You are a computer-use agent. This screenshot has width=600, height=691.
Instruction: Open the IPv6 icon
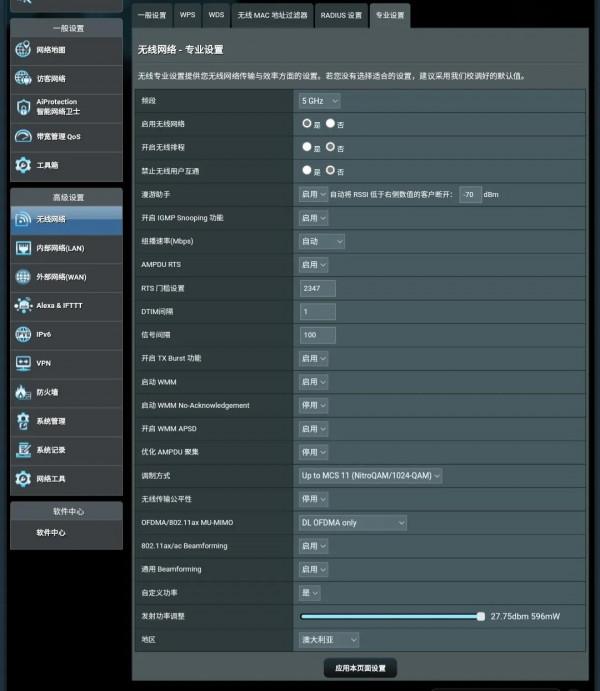click(23, 334)
